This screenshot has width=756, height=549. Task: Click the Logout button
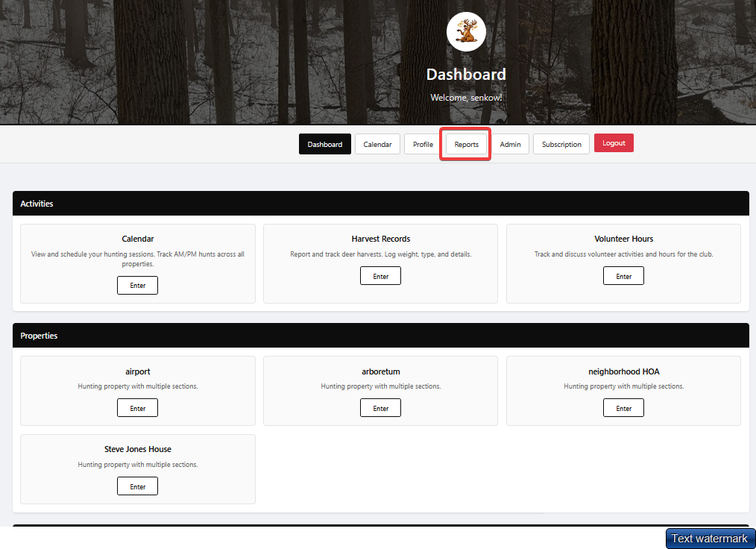614,142
